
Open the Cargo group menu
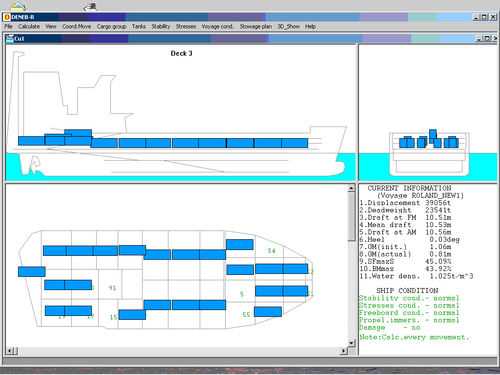[111, 26]
